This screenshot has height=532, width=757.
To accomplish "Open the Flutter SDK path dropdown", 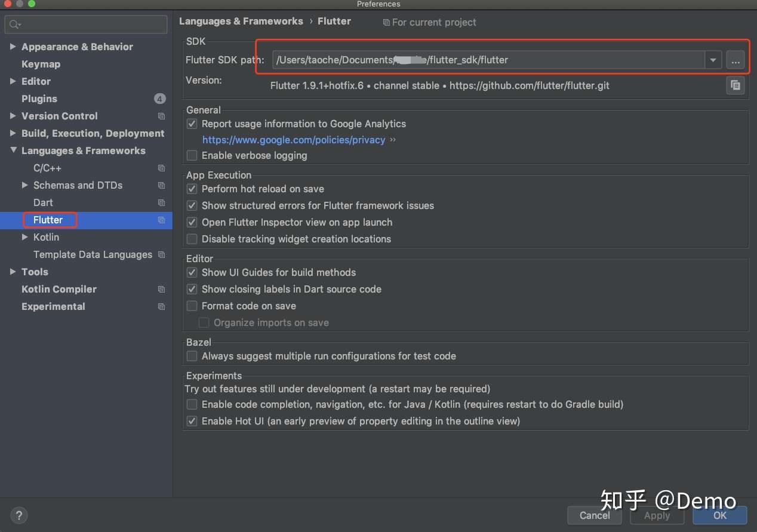I will click(713, 60).
